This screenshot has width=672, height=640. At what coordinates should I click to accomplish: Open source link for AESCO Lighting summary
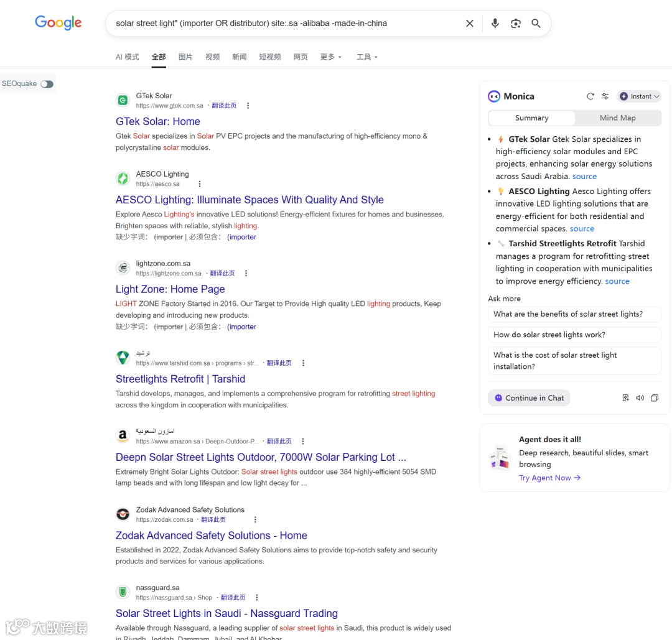click(582, 229)
